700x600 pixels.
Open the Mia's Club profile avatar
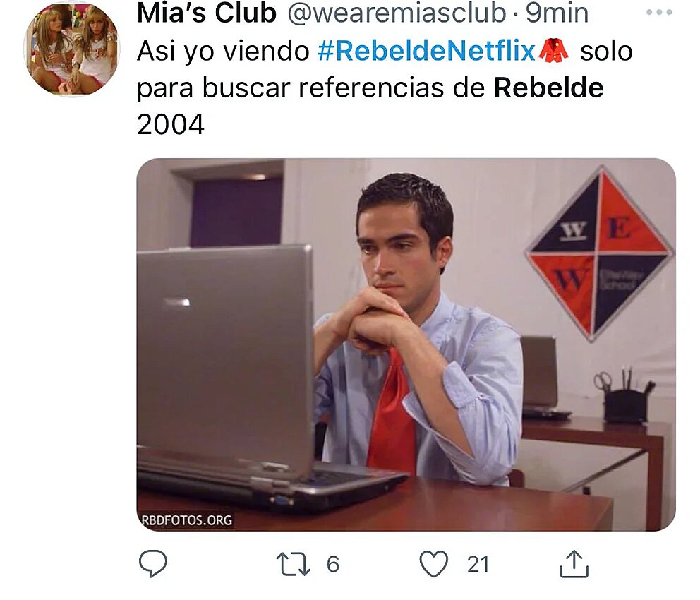pos(71,48)
